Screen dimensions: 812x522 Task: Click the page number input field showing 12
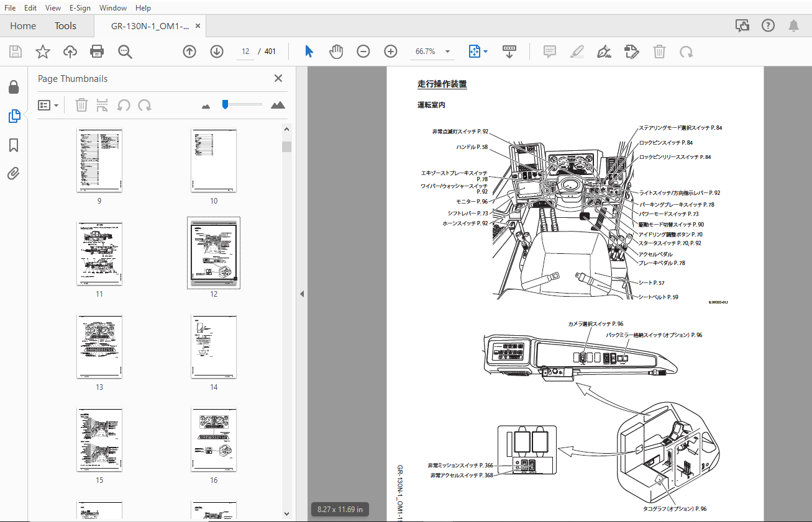246,52
